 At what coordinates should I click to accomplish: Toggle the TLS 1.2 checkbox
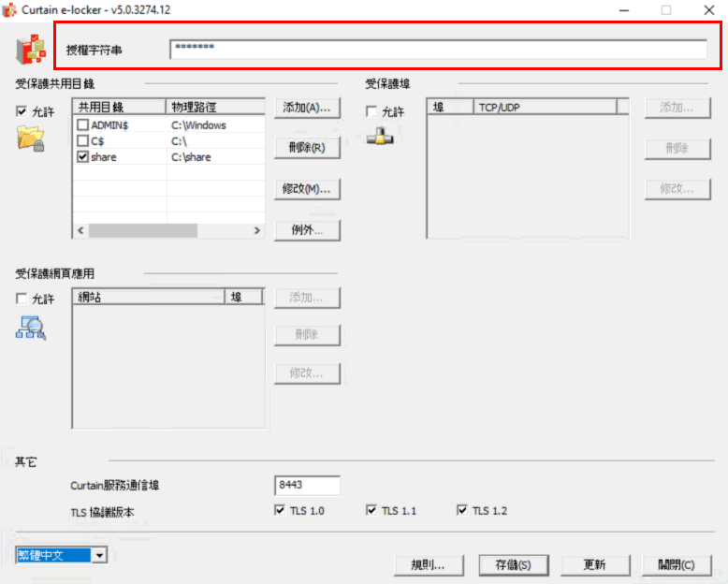(462, 510)
